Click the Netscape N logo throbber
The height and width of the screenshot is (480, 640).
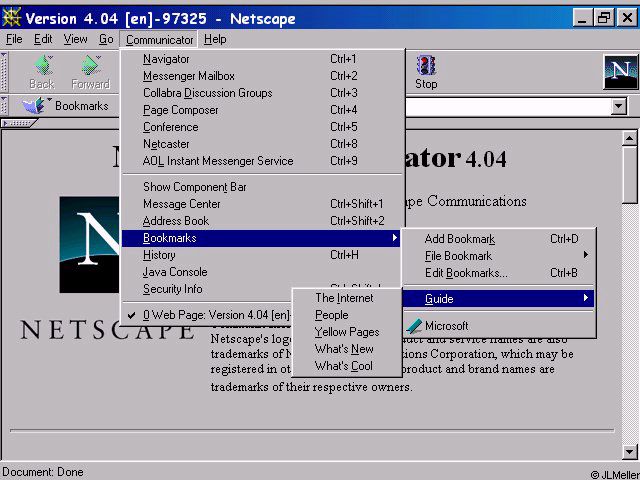(620, 72)
